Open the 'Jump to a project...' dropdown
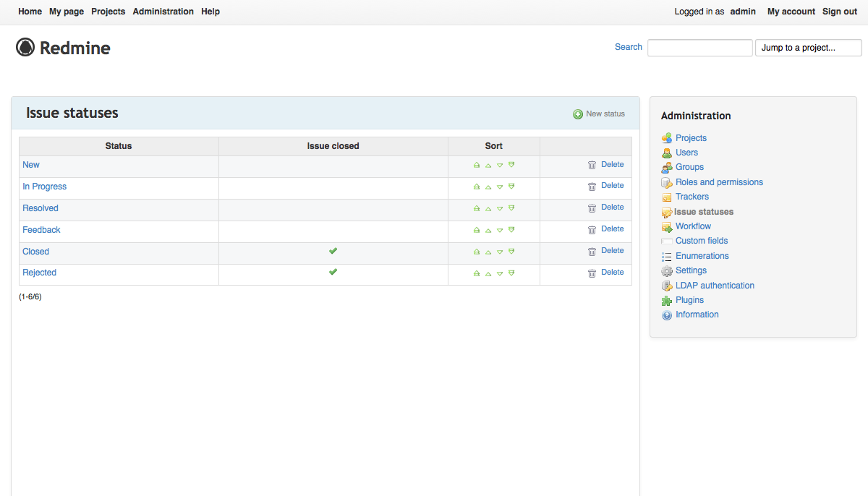The height and width of the screenshot is (496, 868). coord(809,48)
